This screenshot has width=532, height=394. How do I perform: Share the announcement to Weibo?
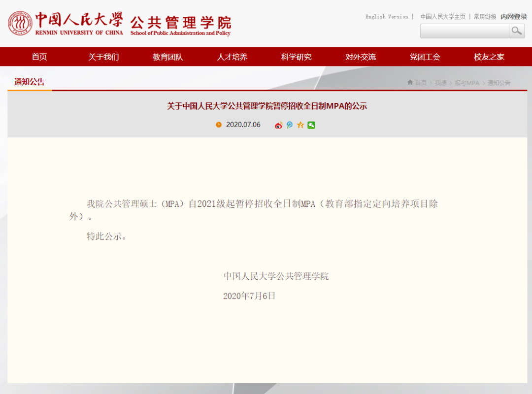pos(278,125)
